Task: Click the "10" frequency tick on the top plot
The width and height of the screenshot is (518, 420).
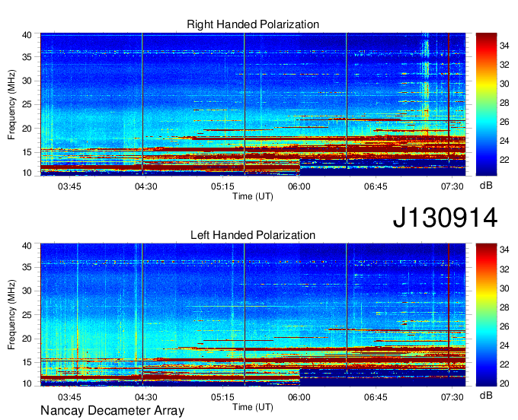Action: [x=27, y=173]
